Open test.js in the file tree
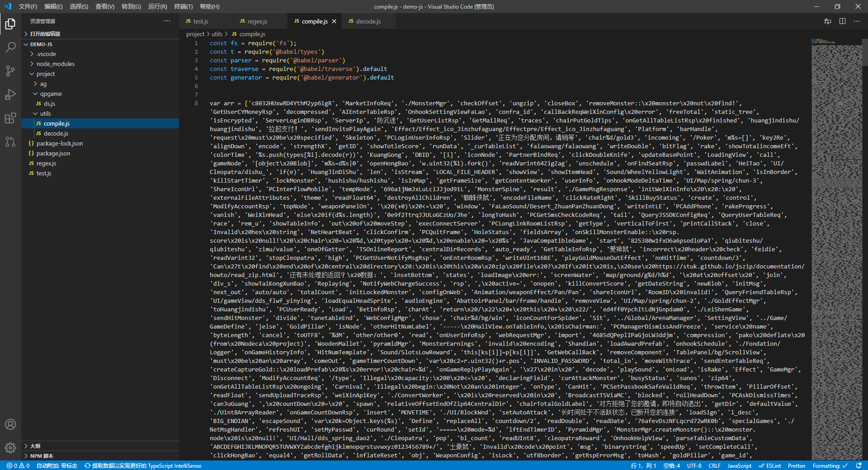This screenshot has height=470, width=868. (100, 173)
